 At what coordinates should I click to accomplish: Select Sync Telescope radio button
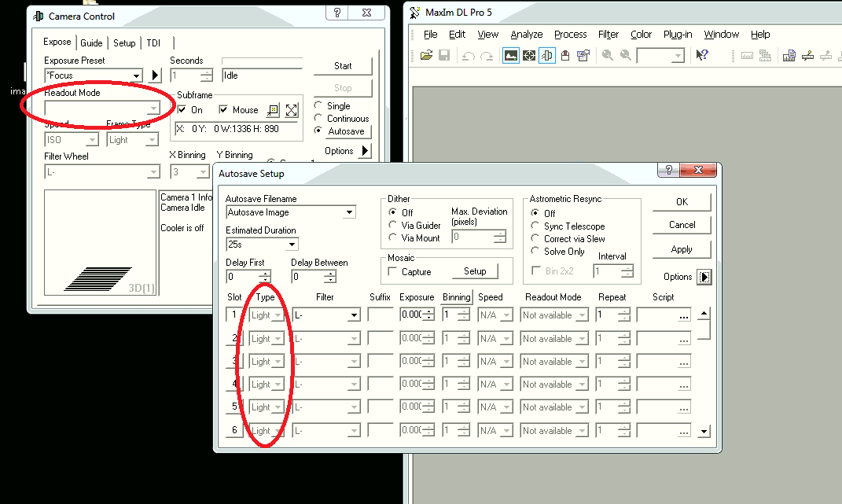click(535, 226)
